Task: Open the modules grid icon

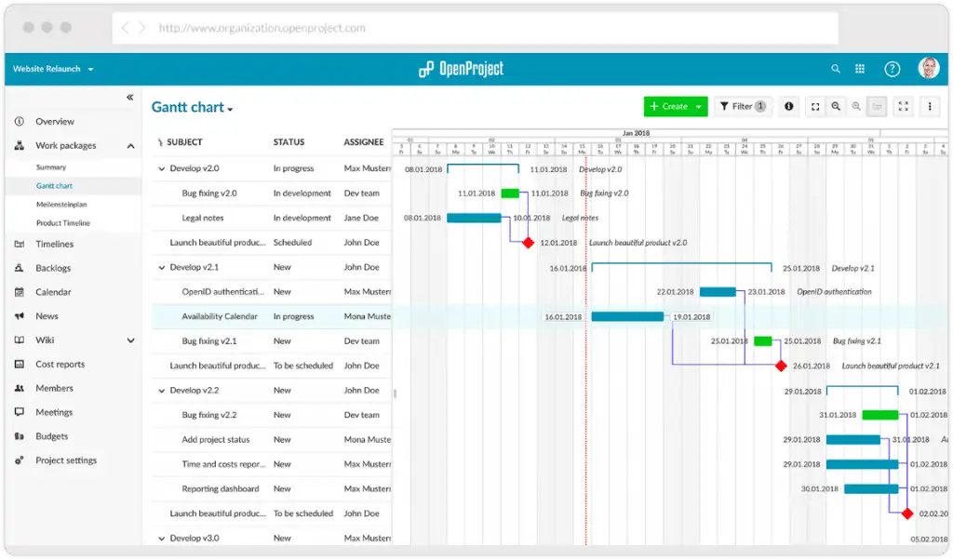Action: (859, 69)
